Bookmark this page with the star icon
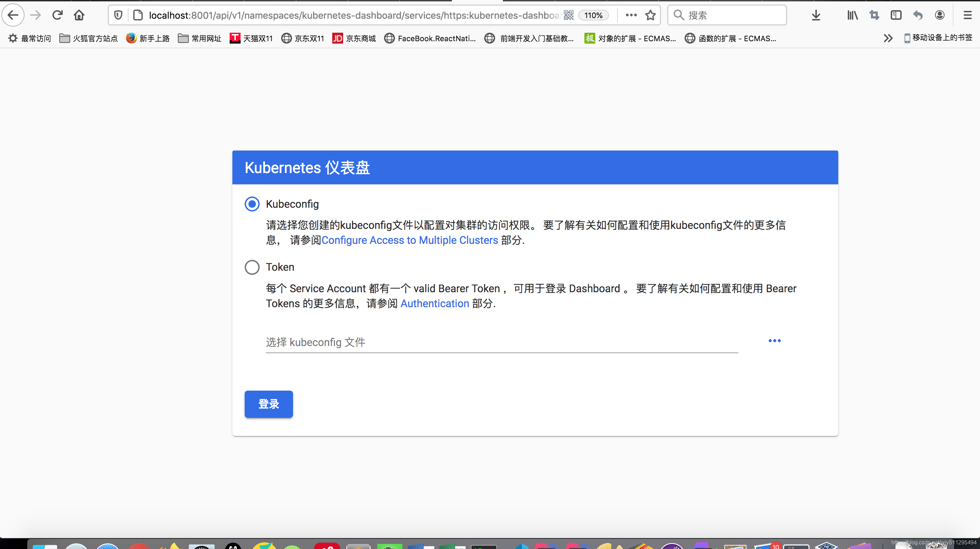The image size is (980, 549). (650, 15)
